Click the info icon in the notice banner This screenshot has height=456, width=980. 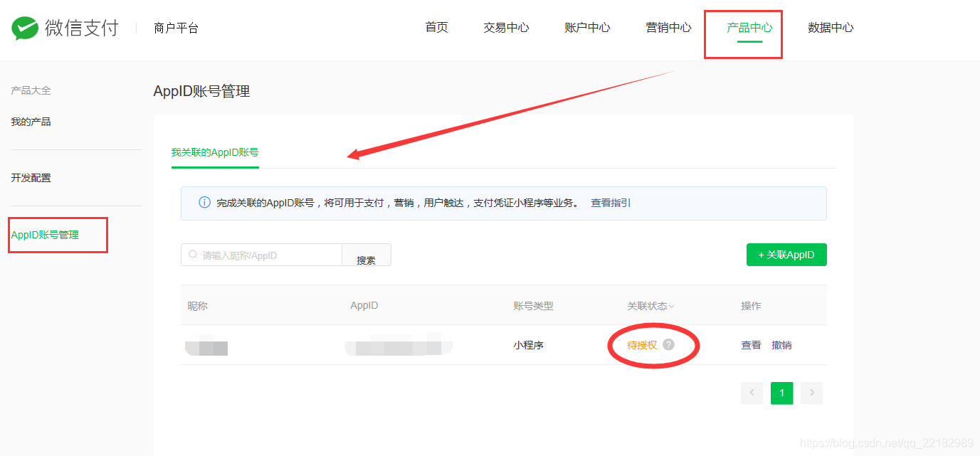204,203
